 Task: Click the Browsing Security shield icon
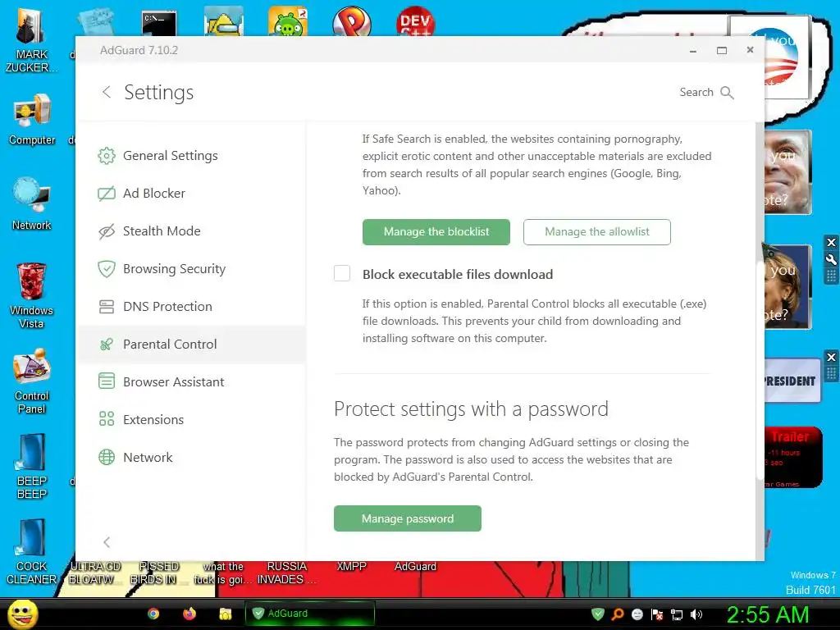[x=107, y=269]
